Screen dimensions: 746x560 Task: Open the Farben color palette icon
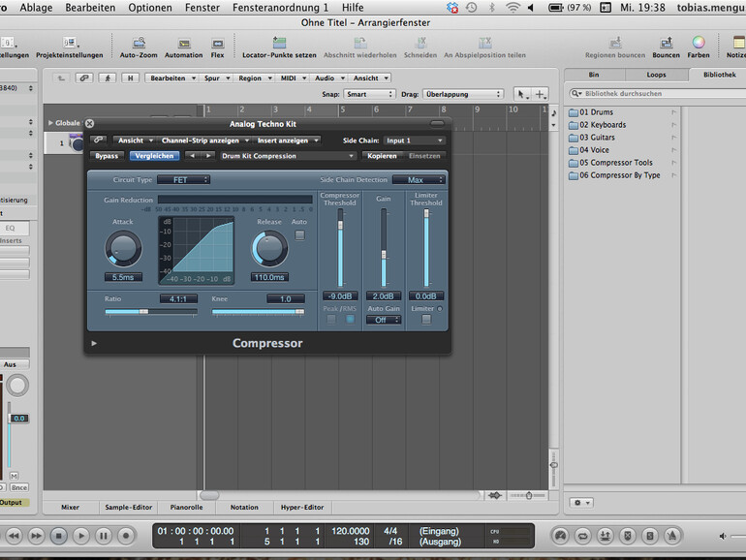pyautogui.click(x=698, y=44)
